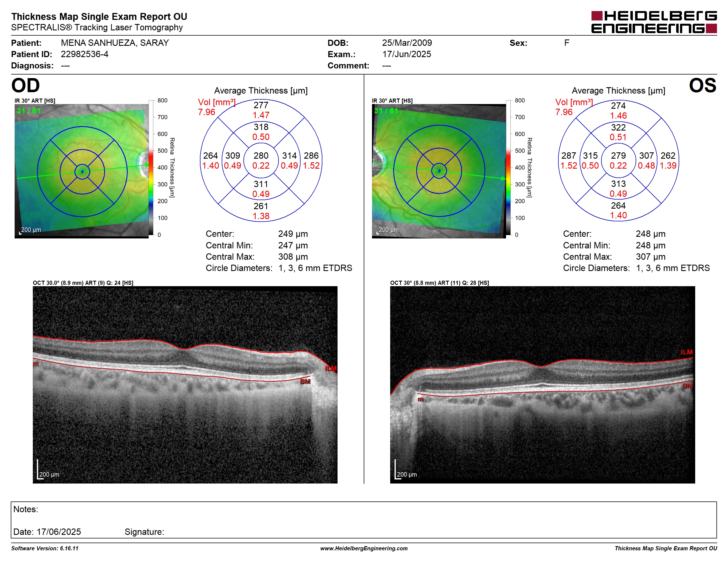
Task: Click the OD superior inner value '318'
Action: pos(261,127)
